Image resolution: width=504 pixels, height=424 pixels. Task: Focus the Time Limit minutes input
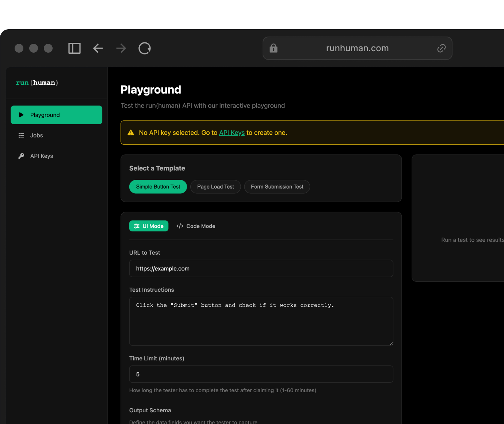[261, 374]
